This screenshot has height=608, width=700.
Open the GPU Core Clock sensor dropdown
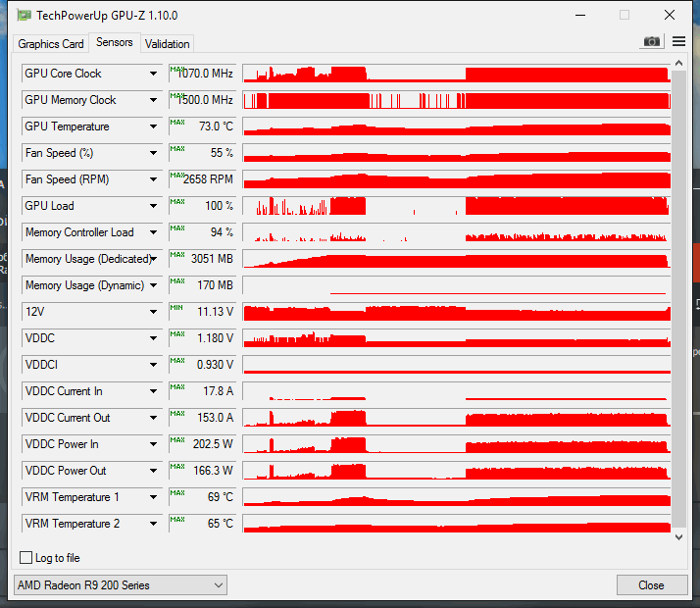click(x=153, y=74)
